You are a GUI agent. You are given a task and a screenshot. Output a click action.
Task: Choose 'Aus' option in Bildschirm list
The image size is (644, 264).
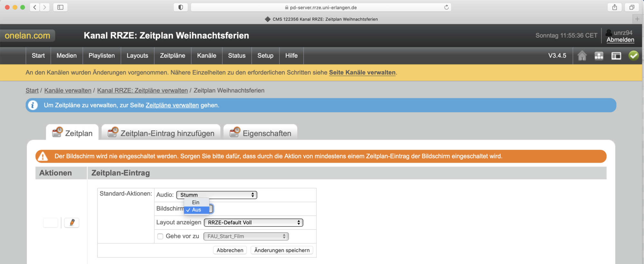[x=196, y=210]
